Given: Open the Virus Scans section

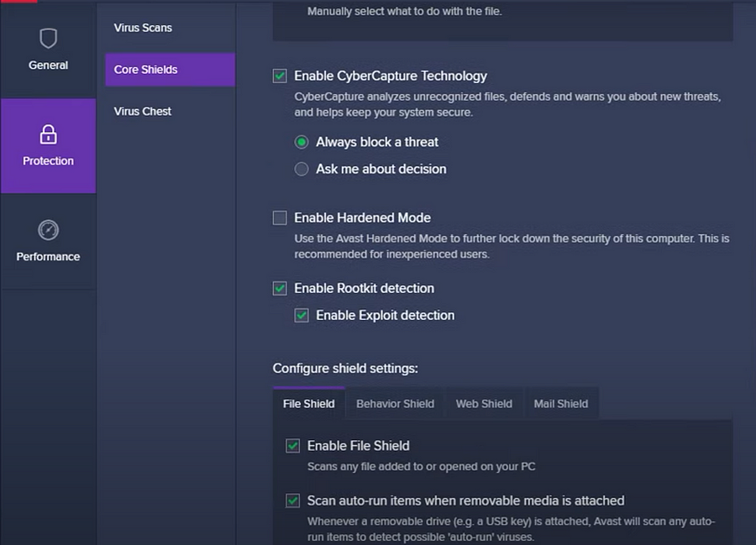Looking at the screenshot, I should 143,28.
